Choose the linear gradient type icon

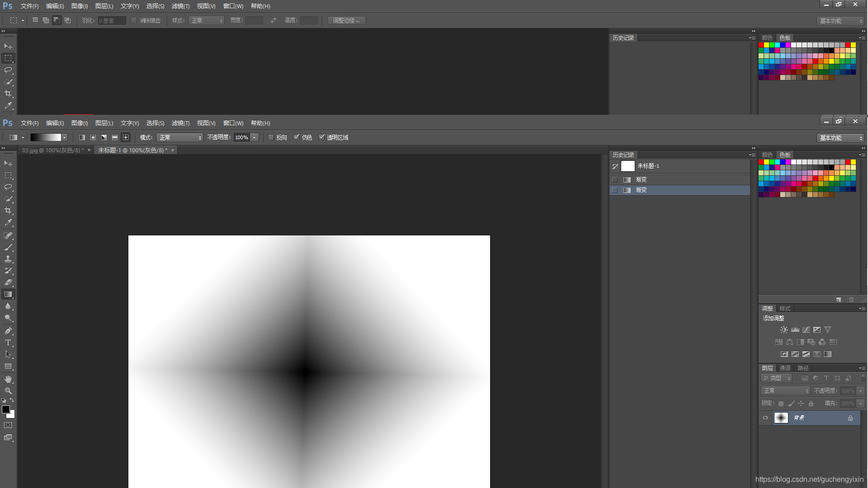[x=82, y=137]
